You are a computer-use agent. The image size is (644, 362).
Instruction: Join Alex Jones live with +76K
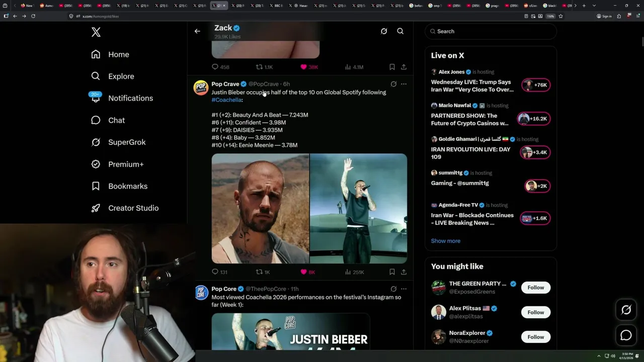coord(536,85)
